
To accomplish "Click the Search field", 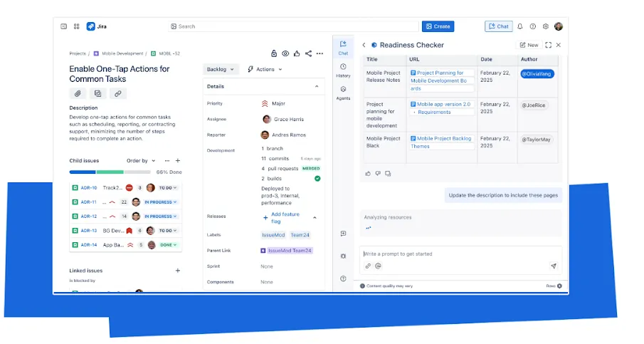I will (293, 26).
